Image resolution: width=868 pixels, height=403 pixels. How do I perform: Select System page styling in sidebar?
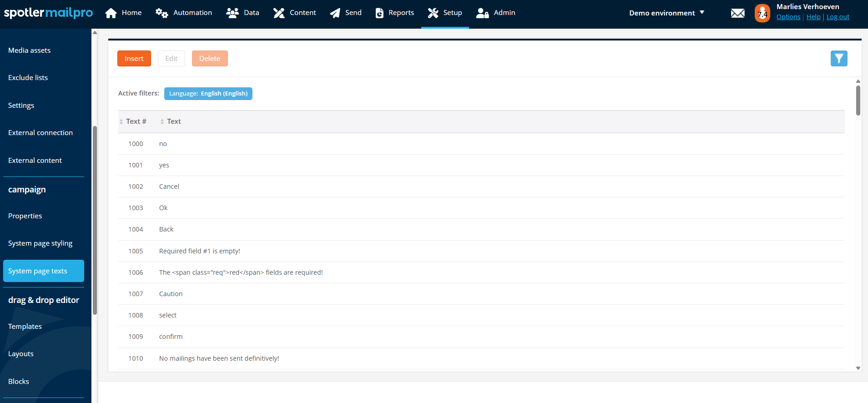pos(40,243)
